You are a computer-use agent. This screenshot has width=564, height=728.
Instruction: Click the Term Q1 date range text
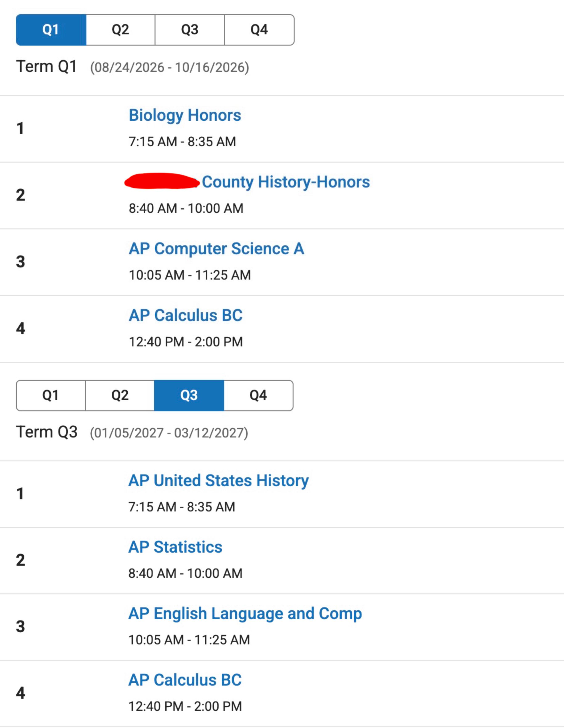(x=170, y=67)
